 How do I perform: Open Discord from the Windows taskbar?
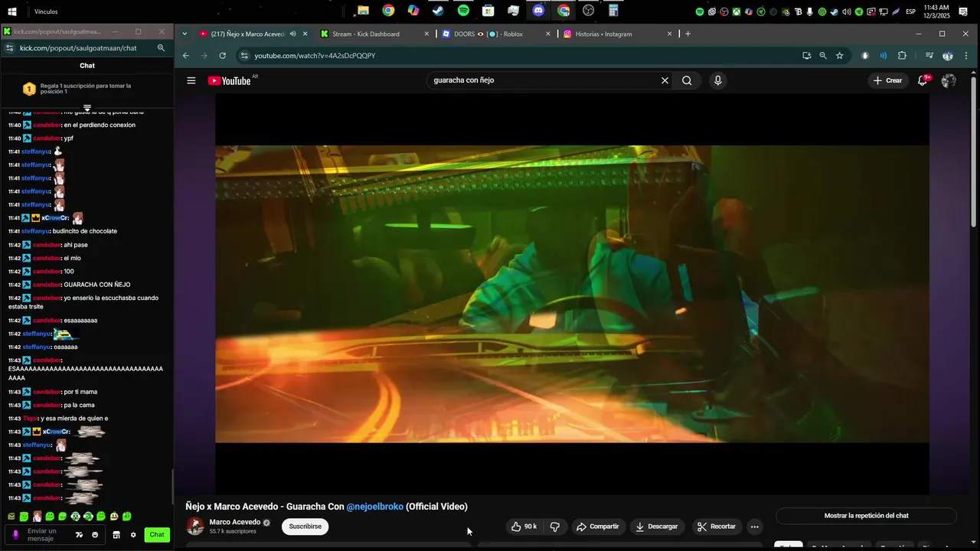(538, 11)
